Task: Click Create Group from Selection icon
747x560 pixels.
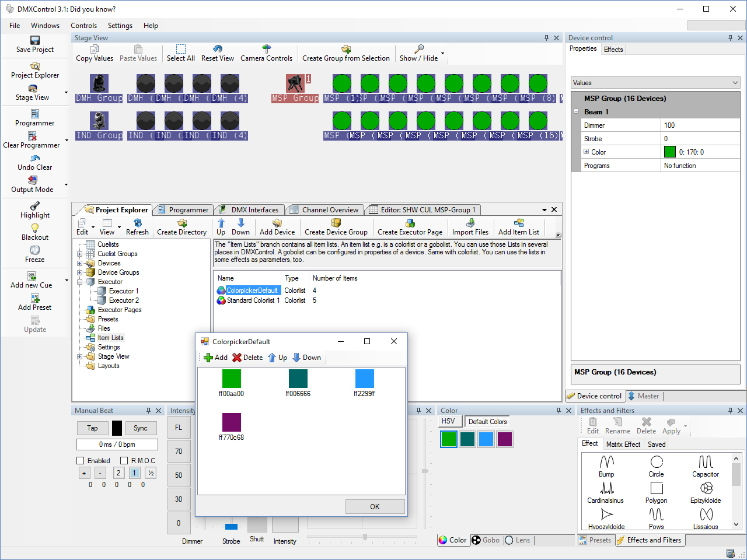Action: (x=346, y=49)
